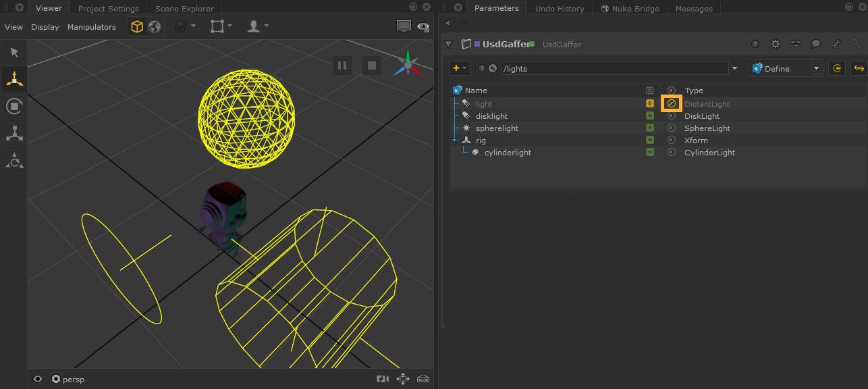Open the Manipulators menu
The width and height of the screenshot is (868, 389).
tap(92, 27)
